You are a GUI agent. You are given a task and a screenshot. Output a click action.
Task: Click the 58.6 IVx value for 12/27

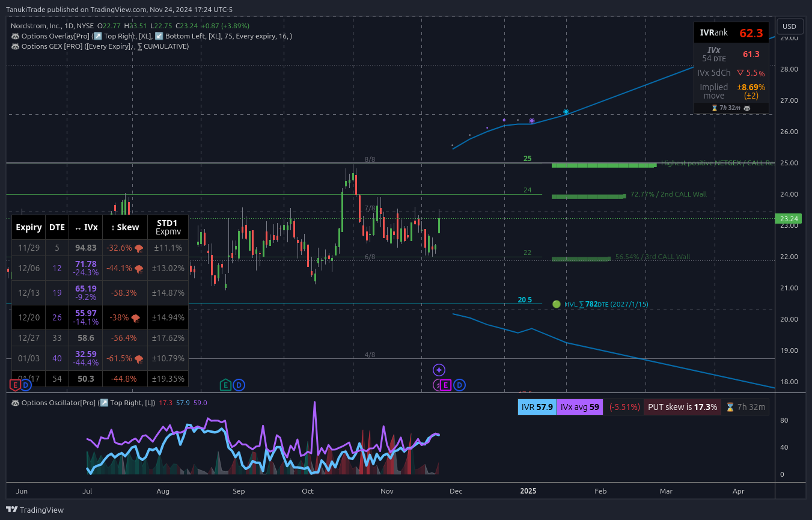click(x=86, y=338)
